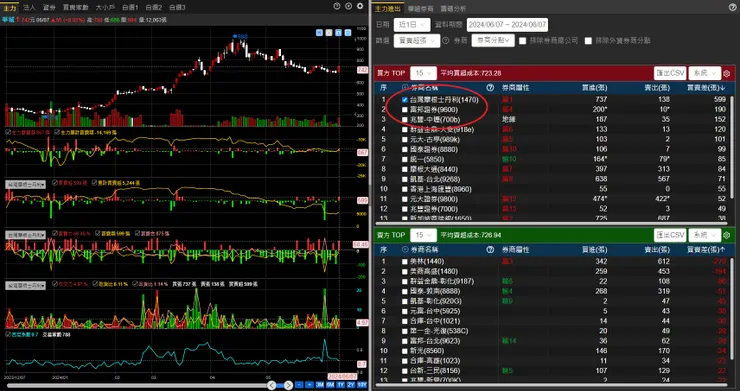Click circle icon beside 券商名稱 in 買方 table

tap(404, 87)
